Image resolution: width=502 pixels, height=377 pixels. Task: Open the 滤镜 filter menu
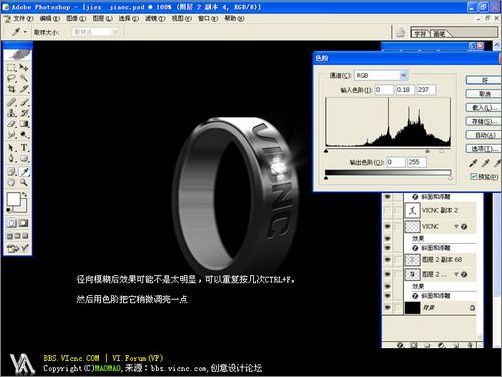coord(155,19)
